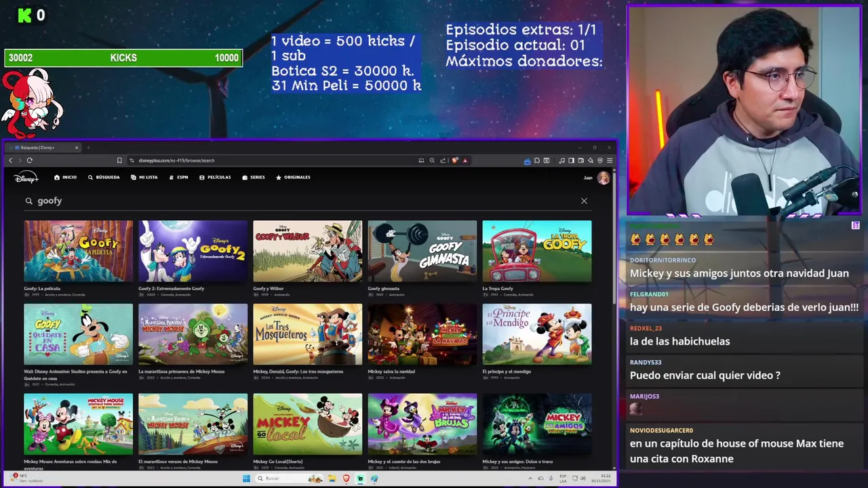This screenshot has width=868, height=488.
Task: Open BÚSQUEDA in Disney+ navigation
Action: tap(104, 178)
